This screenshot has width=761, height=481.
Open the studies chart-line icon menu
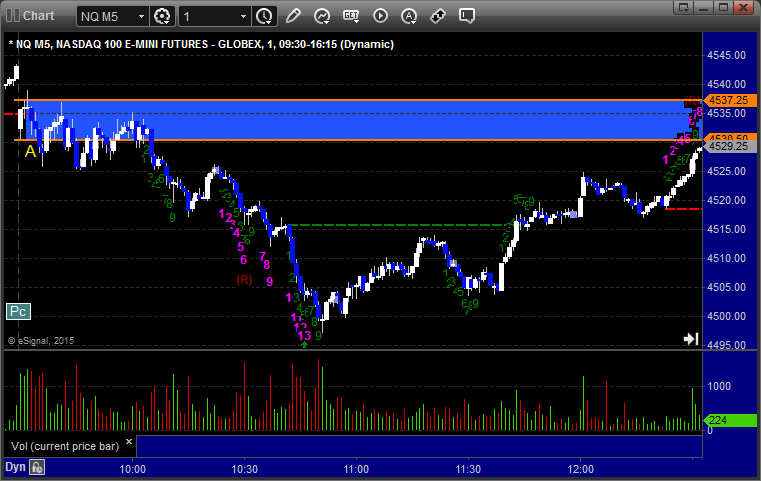(x=322, y=16)
